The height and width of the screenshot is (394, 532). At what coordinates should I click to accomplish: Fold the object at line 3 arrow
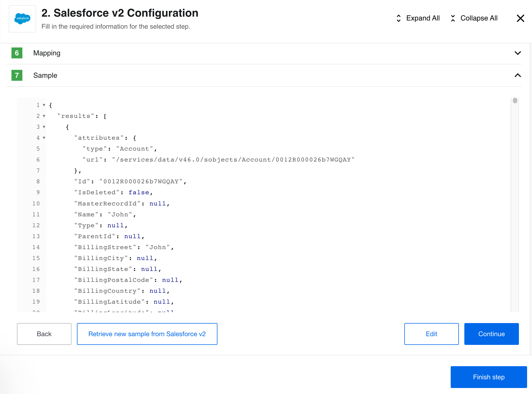44,127
